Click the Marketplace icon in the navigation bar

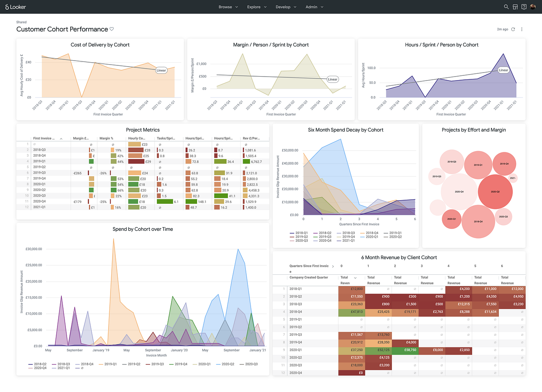[514, 7]
